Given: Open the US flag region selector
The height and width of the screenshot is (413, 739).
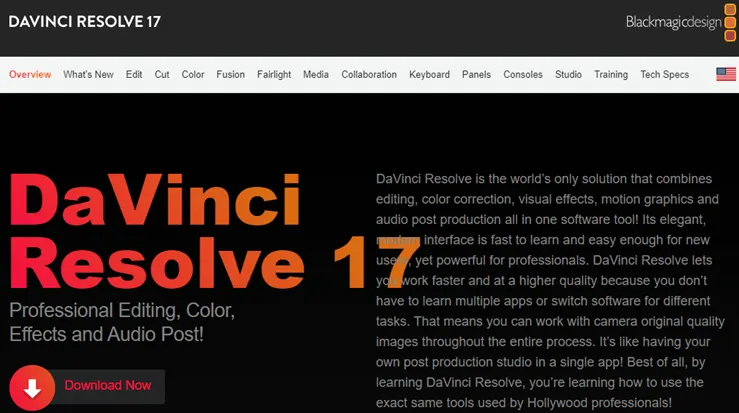Looking at the screenshot, I should (726, 74).
